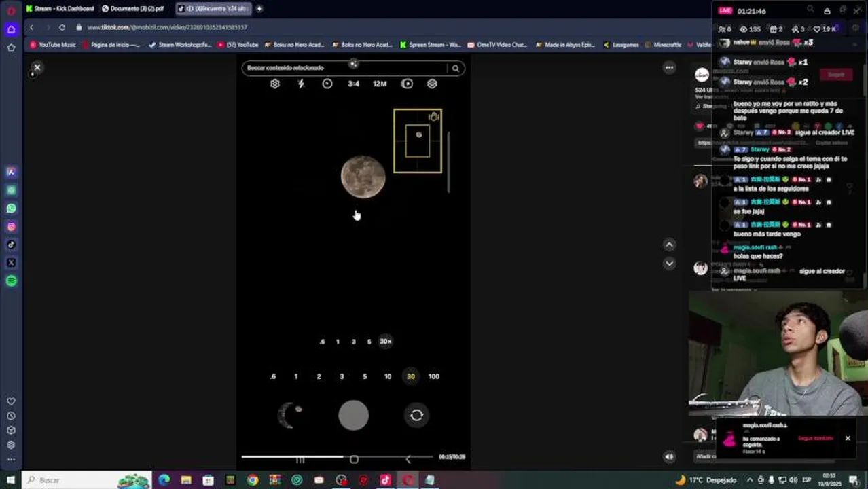Select 2x zoom level
This screenshot has width=868, height=489.
[319, 376]
